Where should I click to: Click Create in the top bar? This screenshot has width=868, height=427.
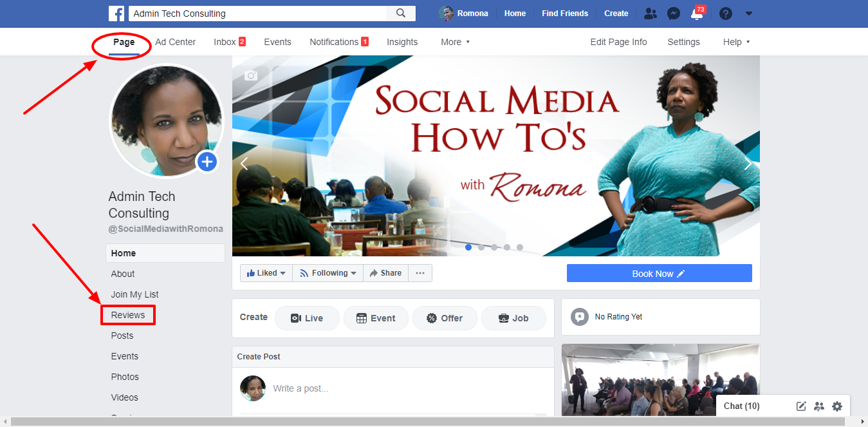pos(616,14)
